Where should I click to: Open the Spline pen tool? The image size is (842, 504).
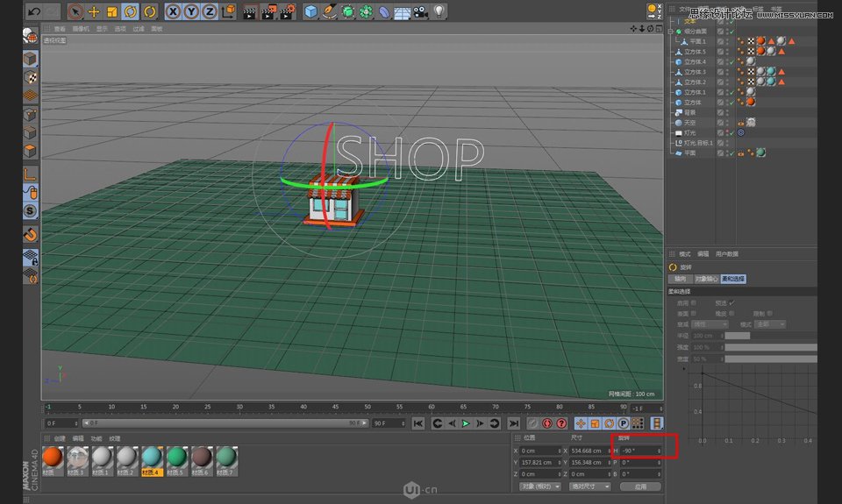point(329,11)
